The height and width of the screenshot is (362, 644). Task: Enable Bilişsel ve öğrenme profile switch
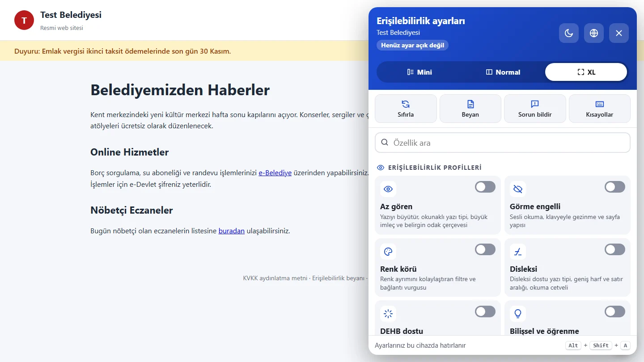615,311
